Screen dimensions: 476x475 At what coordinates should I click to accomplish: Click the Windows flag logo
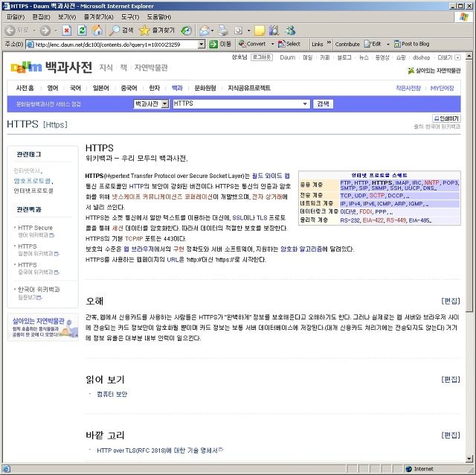464,16
